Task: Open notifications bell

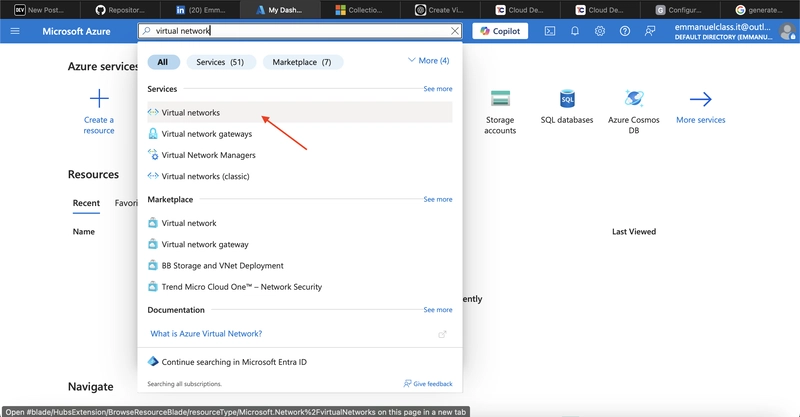Action: pyautogui.click(x=574, y=31)
